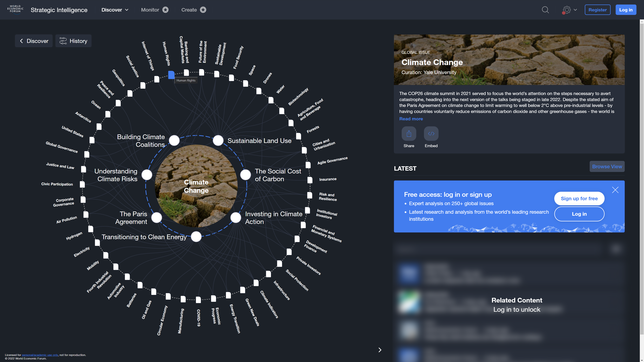The height and width of the screenshot is (362, 644).
Task: Click the United States label
Action: (72, 131)
